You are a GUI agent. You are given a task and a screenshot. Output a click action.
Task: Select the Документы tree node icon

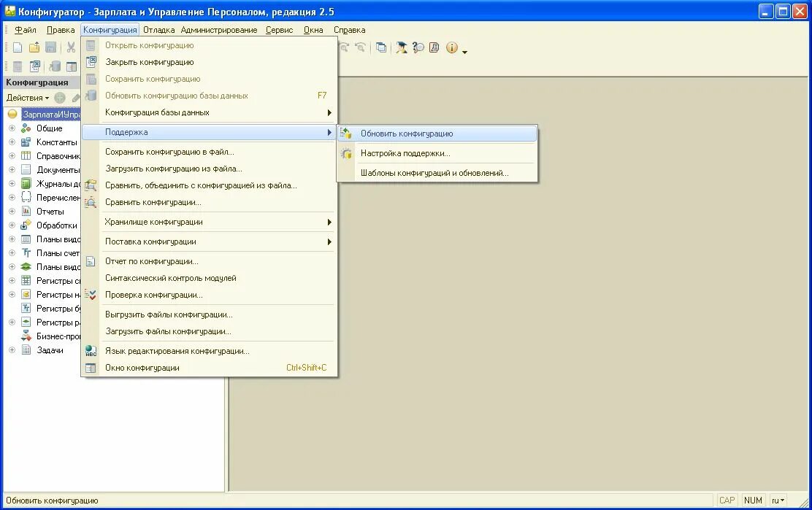point(26,170)
